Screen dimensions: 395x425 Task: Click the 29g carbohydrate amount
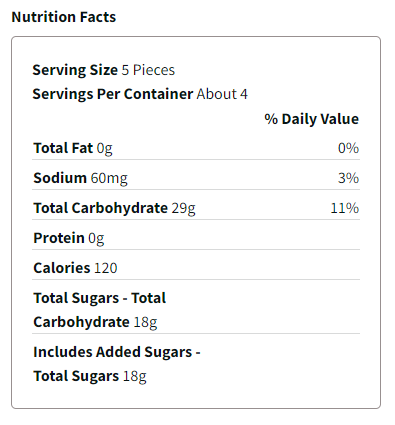point(184,209)
